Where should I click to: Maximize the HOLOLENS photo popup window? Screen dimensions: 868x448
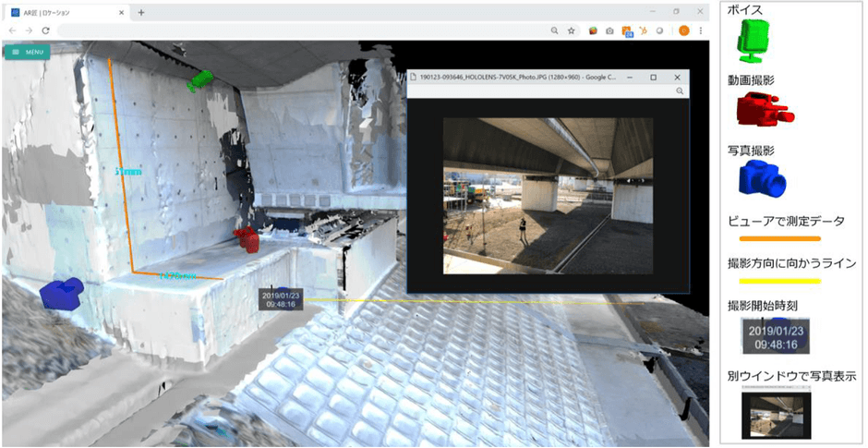coord(653,78)
